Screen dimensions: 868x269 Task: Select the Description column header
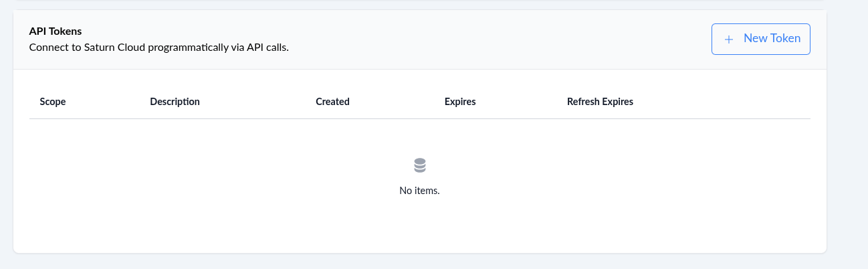175,102
